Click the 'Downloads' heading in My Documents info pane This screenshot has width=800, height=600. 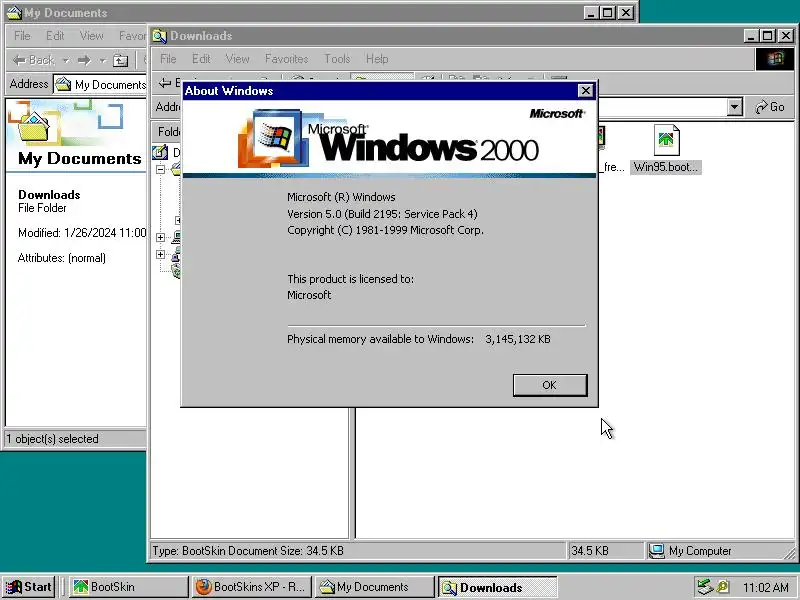49,194
